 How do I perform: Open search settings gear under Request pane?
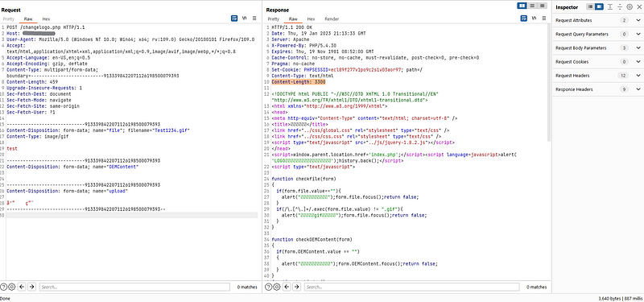click(11, 287)
